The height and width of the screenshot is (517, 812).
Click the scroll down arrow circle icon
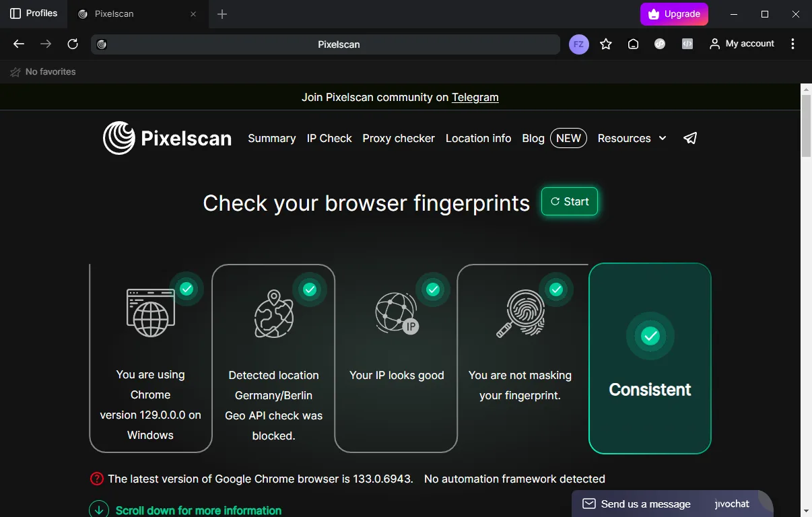pos(99,510)
